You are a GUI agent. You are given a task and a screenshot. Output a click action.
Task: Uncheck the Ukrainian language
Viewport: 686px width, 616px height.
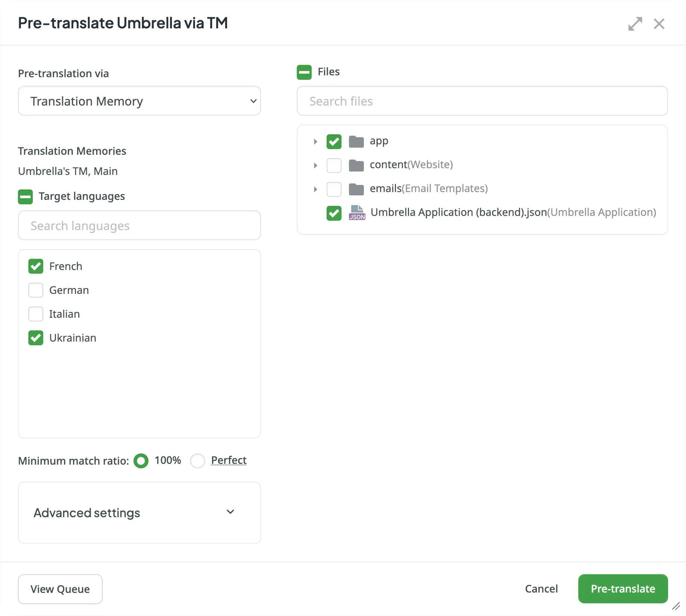click(x=36, y=338)
